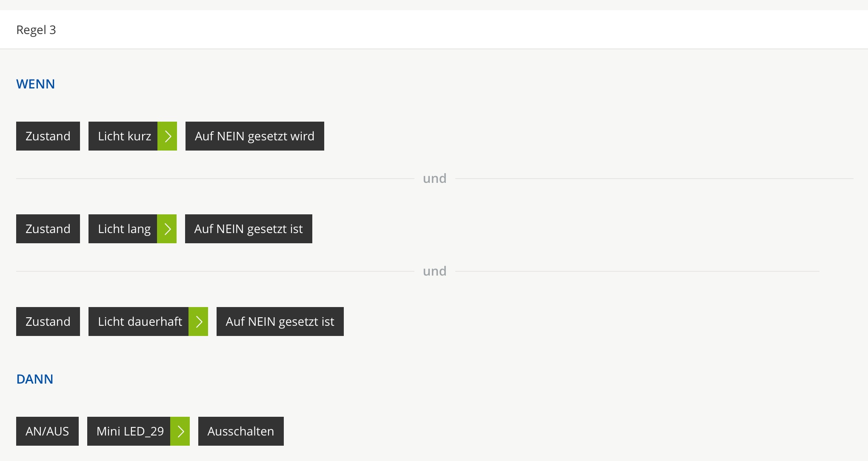Click the green arrow beside Licht dauerhaft
The width and height of the screenshot is (868, 461).
click(x=198, y=322)
